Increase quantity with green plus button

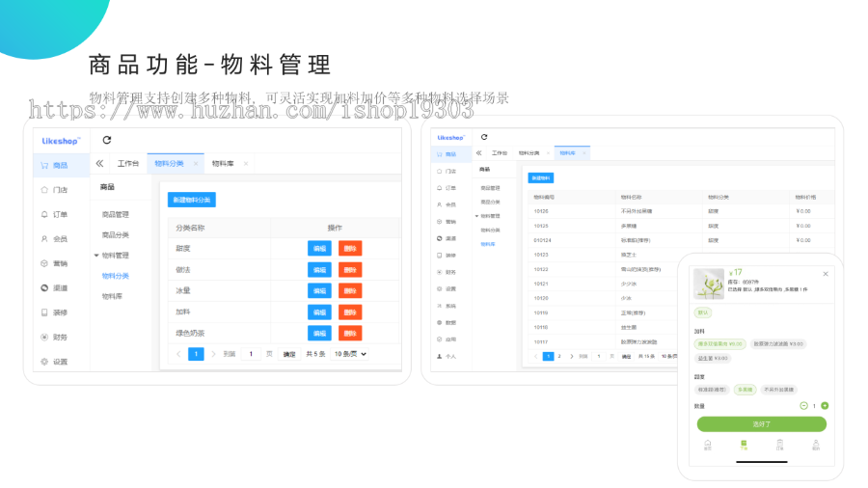(x=825, y=406)
